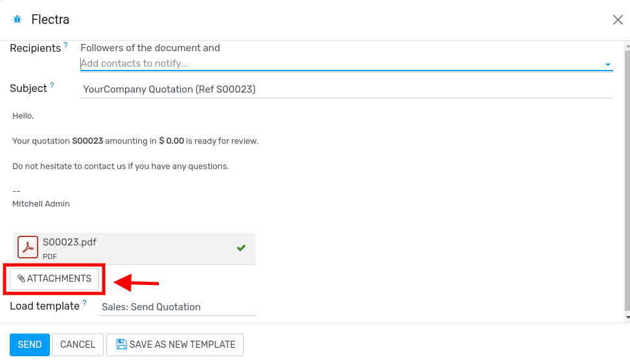
Task: Click the Subject field help question mark
Action: [52, 85]
